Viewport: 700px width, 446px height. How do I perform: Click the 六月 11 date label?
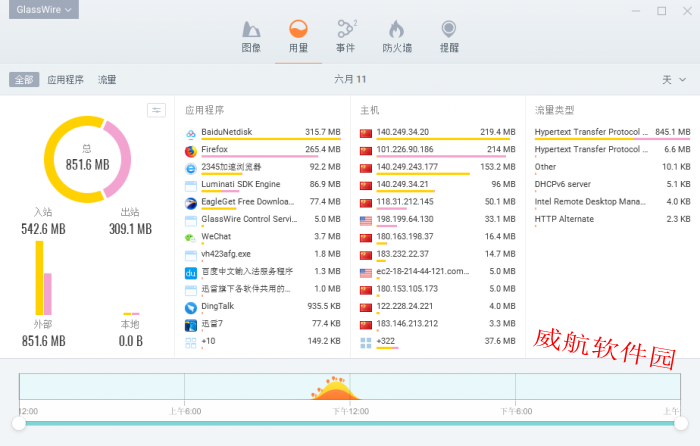coord(350,79)
